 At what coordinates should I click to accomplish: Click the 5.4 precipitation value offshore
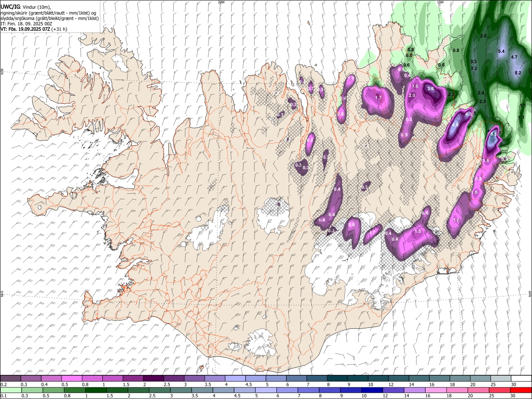coord(501,51)
